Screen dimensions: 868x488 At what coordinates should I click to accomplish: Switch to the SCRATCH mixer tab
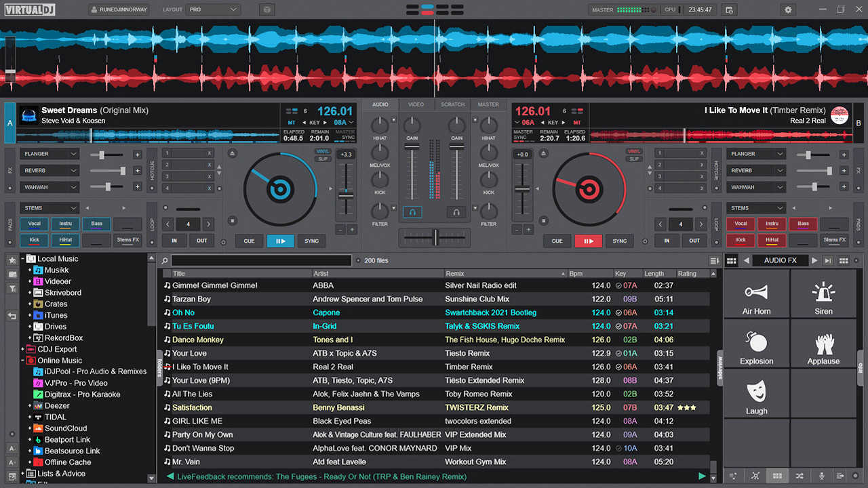pos(452,104)
